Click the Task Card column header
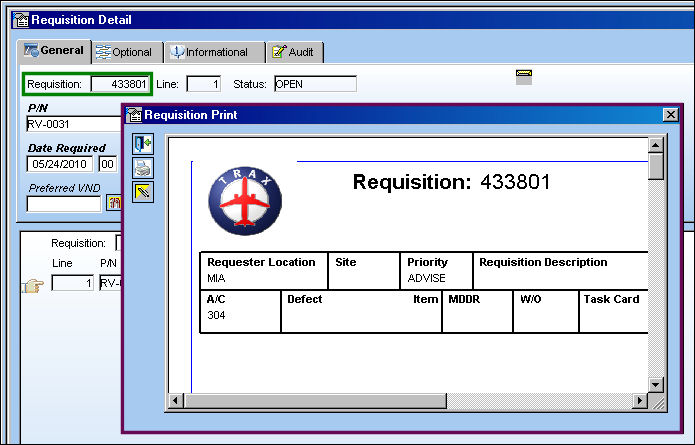This screenshot has width=695, height=445. (x=611, y=299)
